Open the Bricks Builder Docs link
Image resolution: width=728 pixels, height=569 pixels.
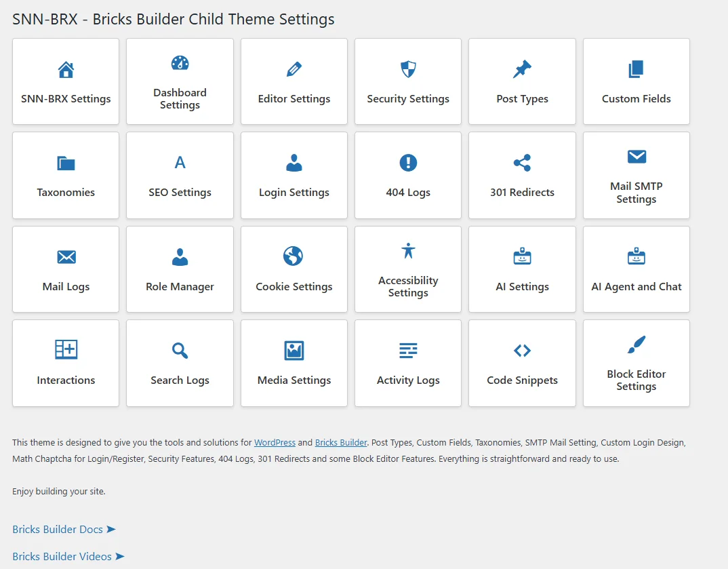point(64,529)
